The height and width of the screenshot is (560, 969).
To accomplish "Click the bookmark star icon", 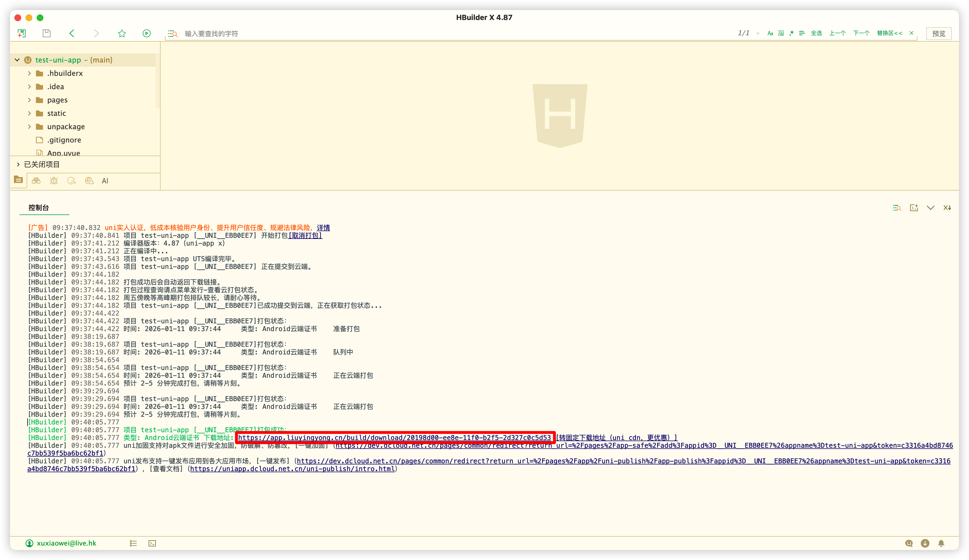I will (122, 33).
